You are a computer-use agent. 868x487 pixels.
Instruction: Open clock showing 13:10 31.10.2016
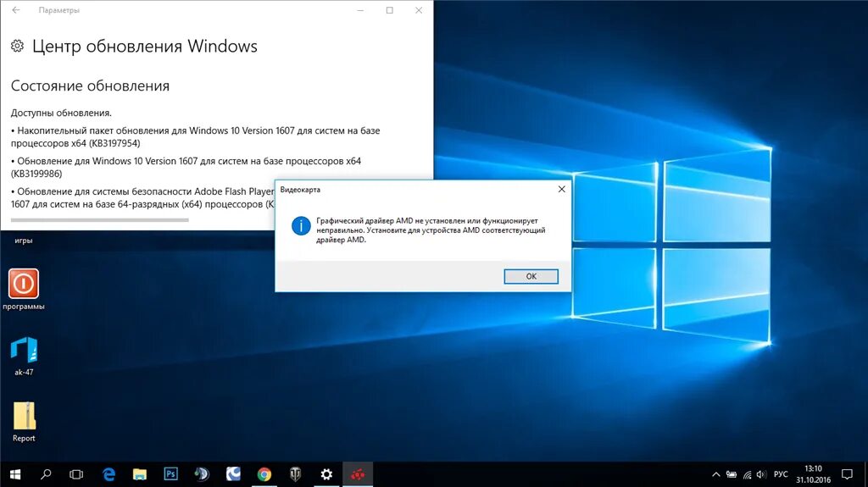[x=813, y=474]
